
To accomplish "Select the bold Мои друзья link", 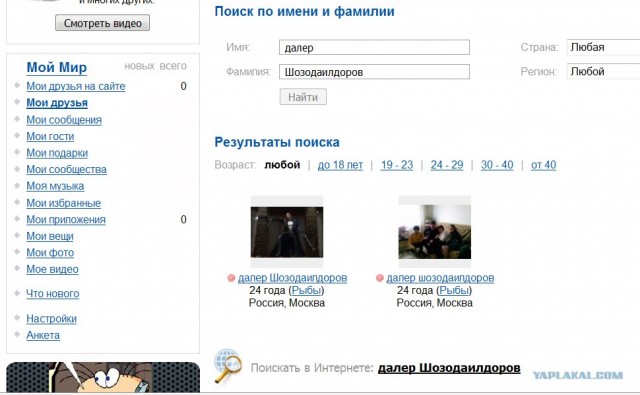I will coord(57,103).
